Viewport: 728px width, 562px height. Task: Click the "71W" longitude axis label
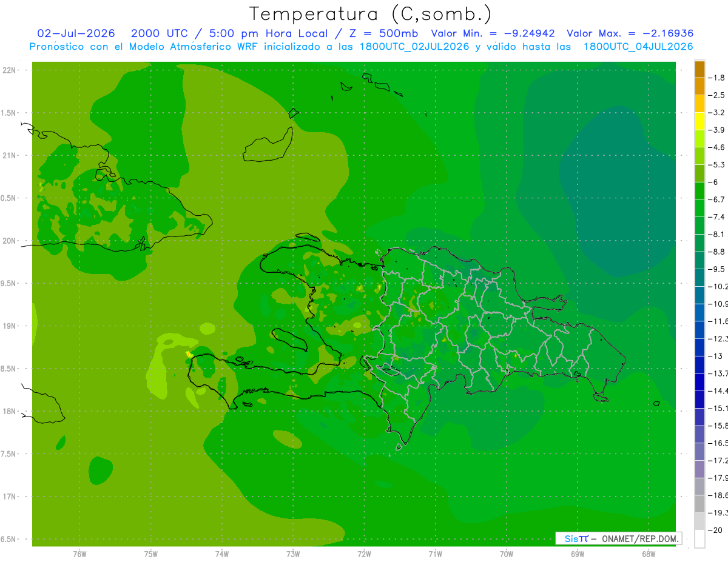click(x=435, y=554)
